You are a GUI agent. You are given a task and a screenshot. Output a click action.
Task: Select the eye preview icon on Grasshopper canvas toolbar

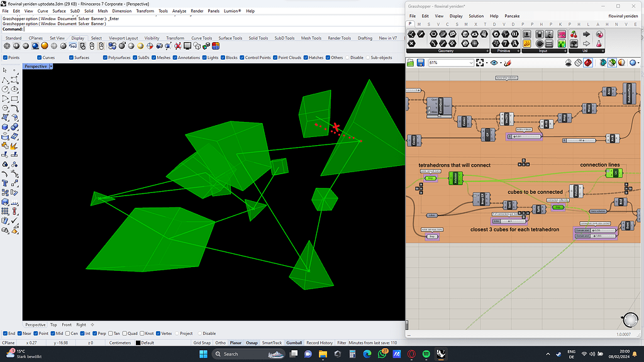(494, 63)
